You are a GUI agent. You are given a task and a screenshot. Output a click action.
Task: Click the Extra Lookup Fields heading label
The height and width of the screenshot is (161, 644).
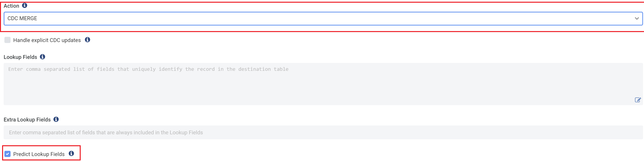(x=27, y=119)
